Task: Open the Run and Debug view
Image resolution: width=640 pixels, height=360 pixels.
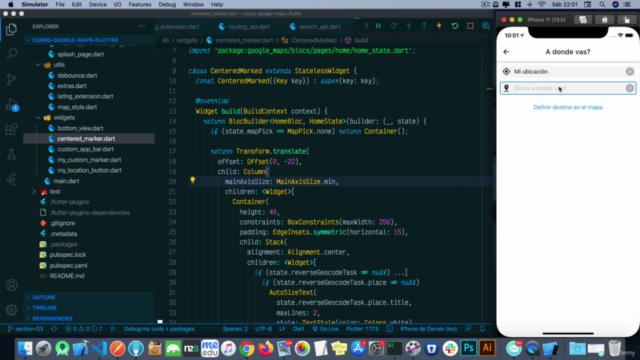Action: 11,104
